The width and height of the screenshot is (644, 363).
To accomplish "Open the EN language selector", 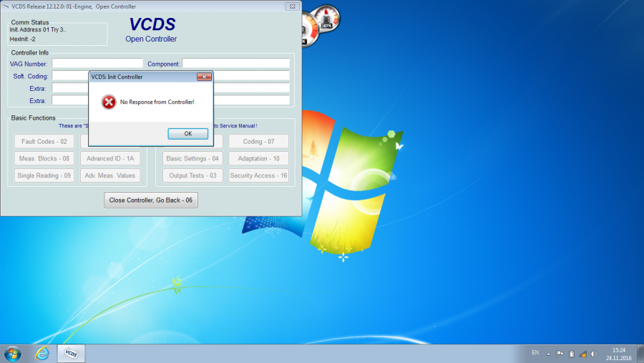I will coord(535,353).
